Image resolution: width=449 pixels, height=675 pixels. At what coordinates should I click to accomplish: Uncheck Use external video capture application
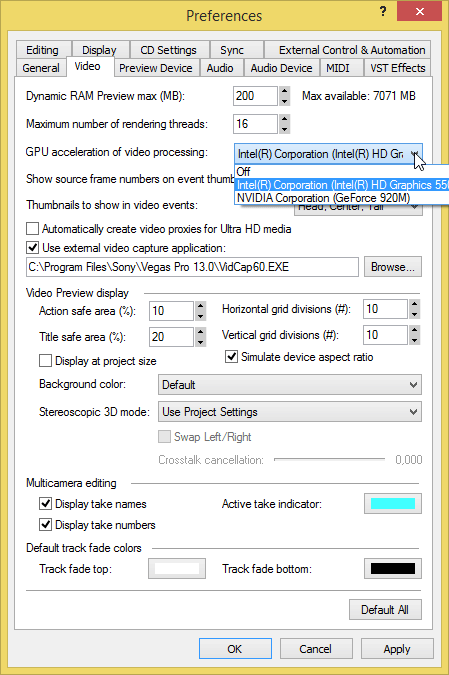(x=32, y=248)
